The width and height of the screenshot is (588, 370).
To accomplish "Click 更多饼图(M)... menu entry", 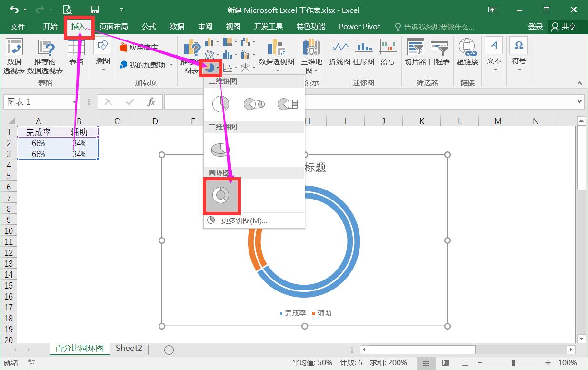I will 244,220.
